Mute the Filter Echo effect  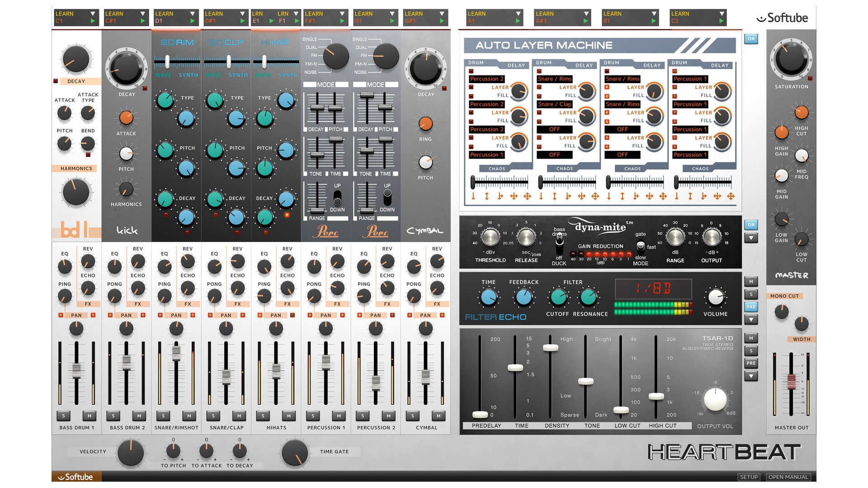point(751,282)
